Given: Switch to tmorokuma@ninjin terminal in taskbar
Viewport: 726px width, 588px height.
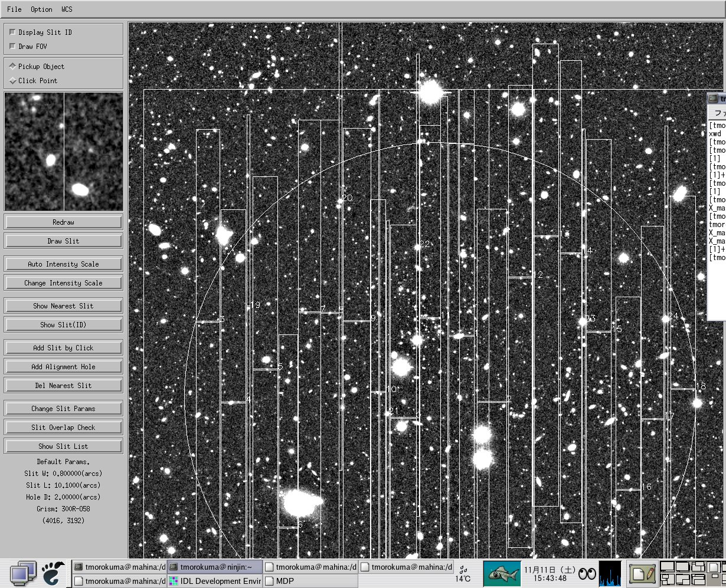Looking at the screenshot, I should [x=215, y=567].
